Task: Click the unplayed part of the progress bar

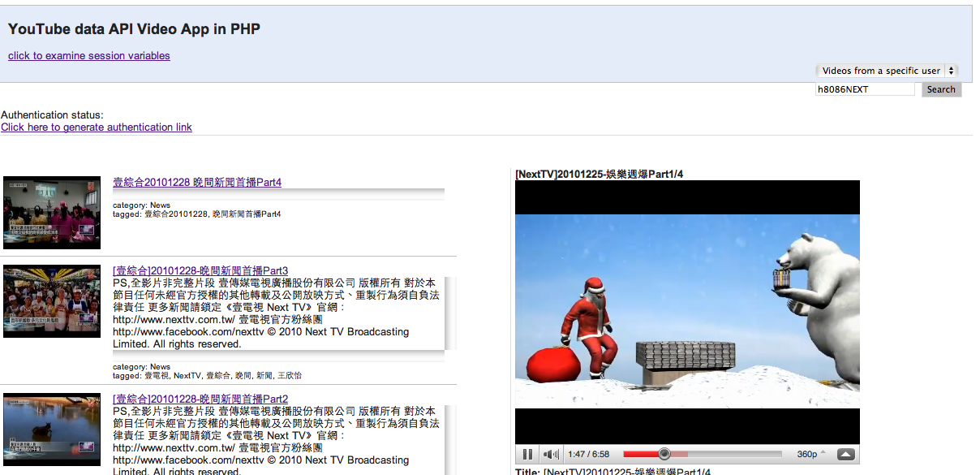Action: 735,455
